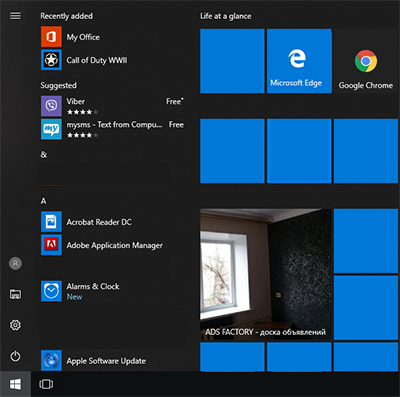This screenshot has height=397, width=400.
Task: Click the New label under Alarms & Clock
Action: 74,297
